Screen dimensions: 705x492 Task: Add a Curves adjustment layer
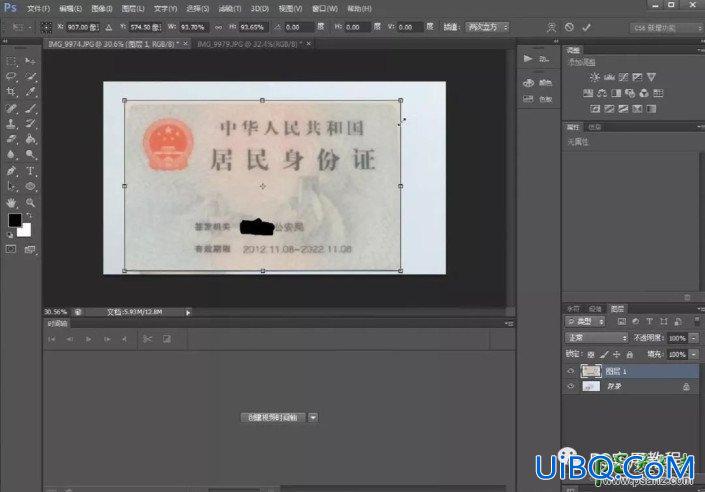coord(623,77)
